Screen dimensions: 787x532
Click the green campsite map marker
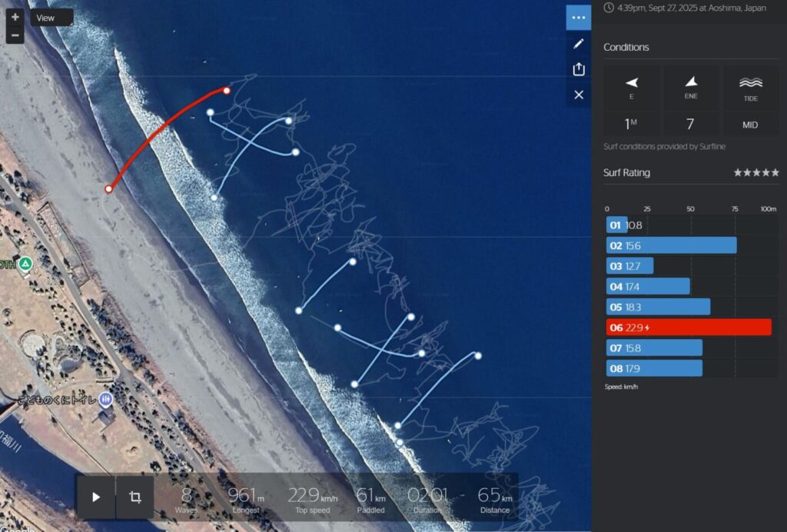25,264
